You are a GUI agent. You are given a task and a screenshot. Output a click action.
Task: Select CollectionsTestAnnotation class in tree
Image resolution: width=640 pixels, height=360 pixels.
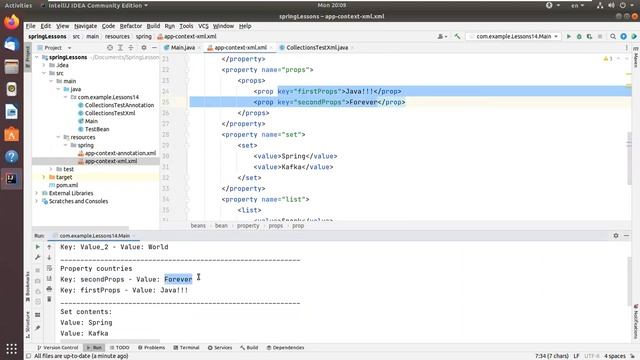pyautogui.click(x=119, y=105)
